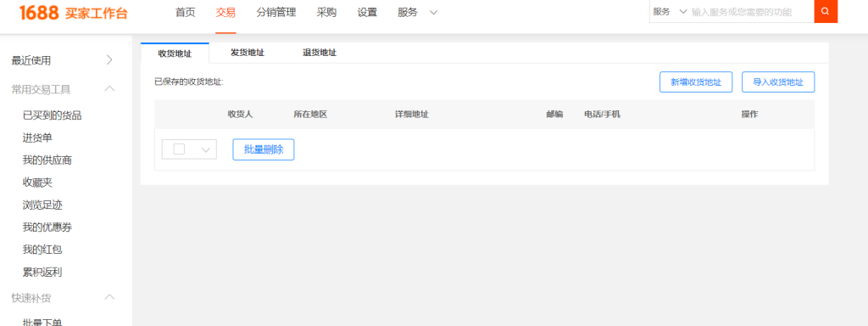The image size is (868, 326).
Task: Open the 交易 navigation item
Action: click(225, 13)
